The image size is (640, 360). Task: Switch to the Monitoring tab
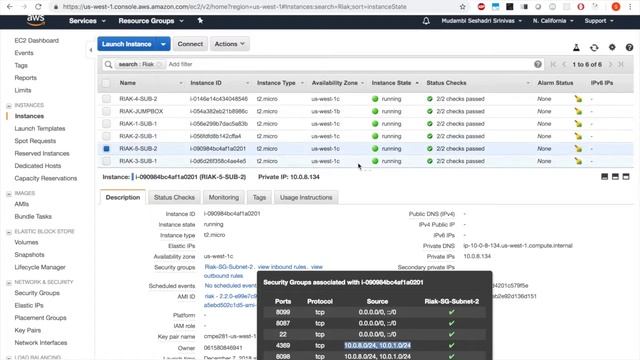pyautogui.click(x=224, y=197)
